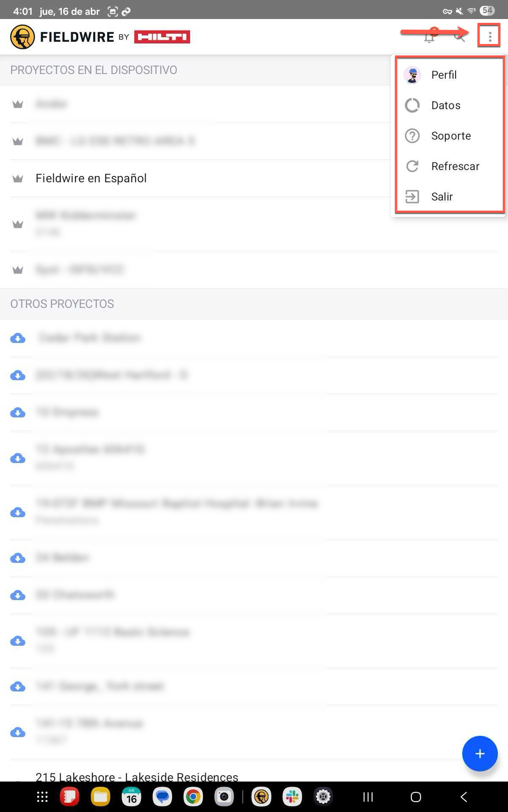Open Soporte from the menu
The width and height of the screenshot is (508, 812).
pyautogui.click(x=451, y=136)
